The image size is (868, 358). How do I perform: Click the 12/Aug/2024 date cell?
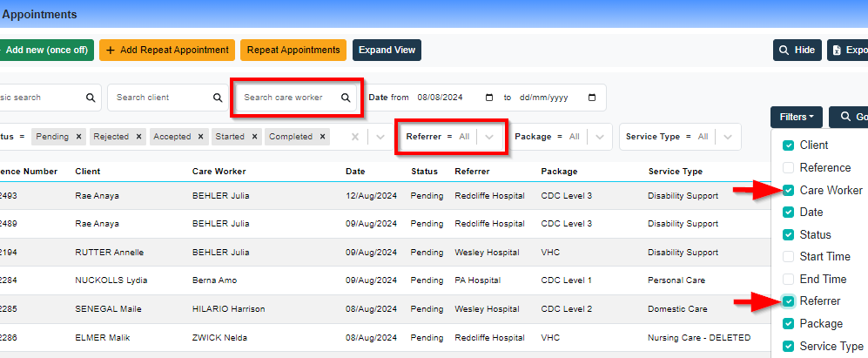click(372, 196)
